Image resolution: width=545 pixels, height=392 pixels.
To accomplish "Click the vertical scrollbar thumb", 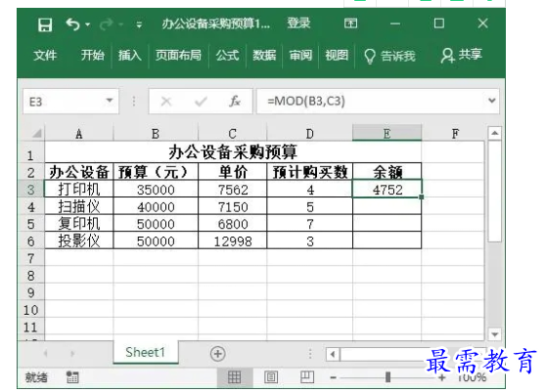I will click(x=494, y=191).
